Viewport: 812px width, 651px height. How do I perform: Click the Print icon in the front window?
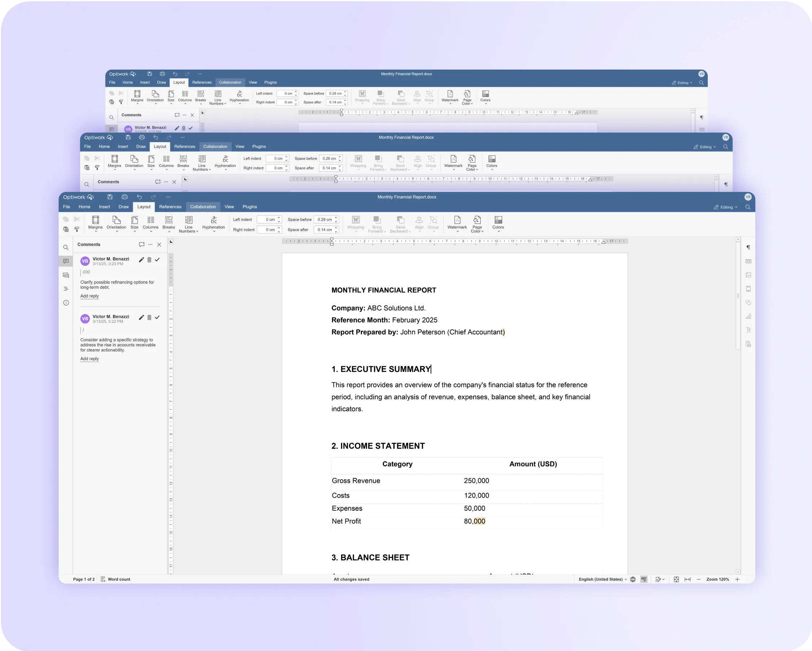click(125, 197)
